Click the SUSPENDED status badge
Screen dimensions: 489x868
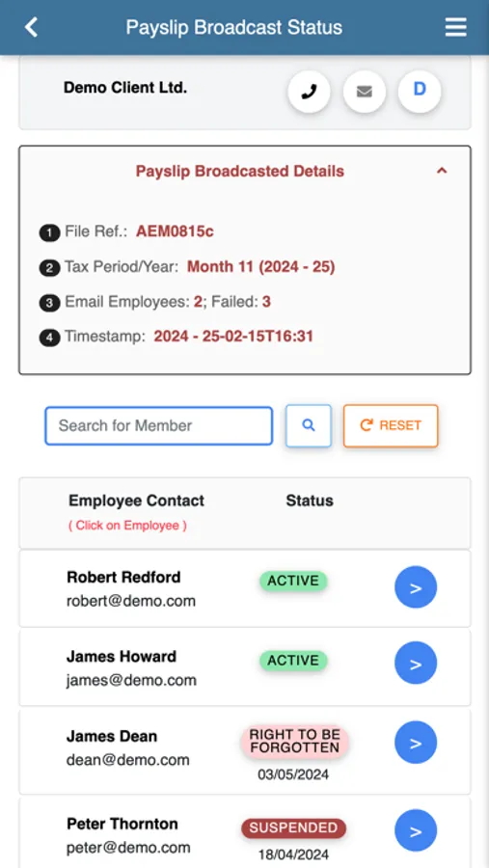point(293,828)
